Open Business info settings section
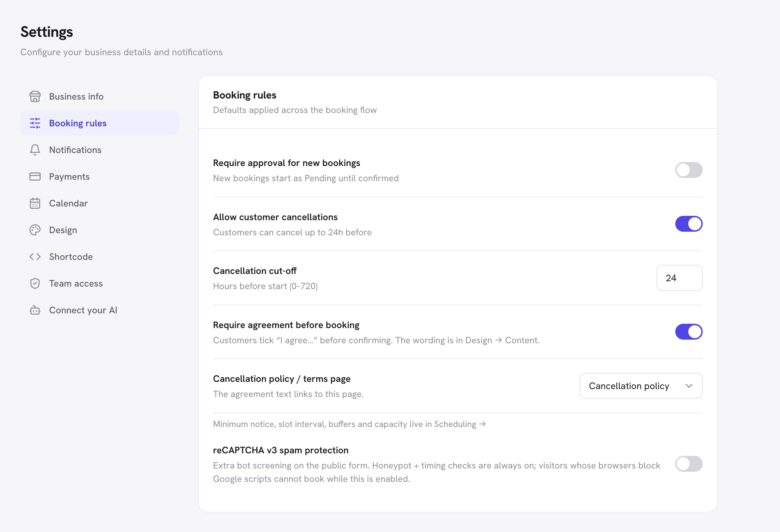The height and width of the screenshot is (532, 780). [x=100, y=96]
